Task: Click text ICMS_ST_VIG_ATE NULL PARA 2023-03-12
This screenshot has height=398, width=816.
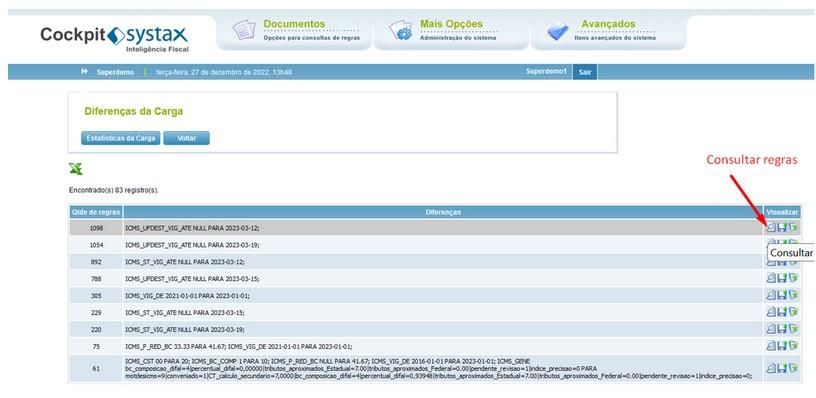Action: (185, 262)
